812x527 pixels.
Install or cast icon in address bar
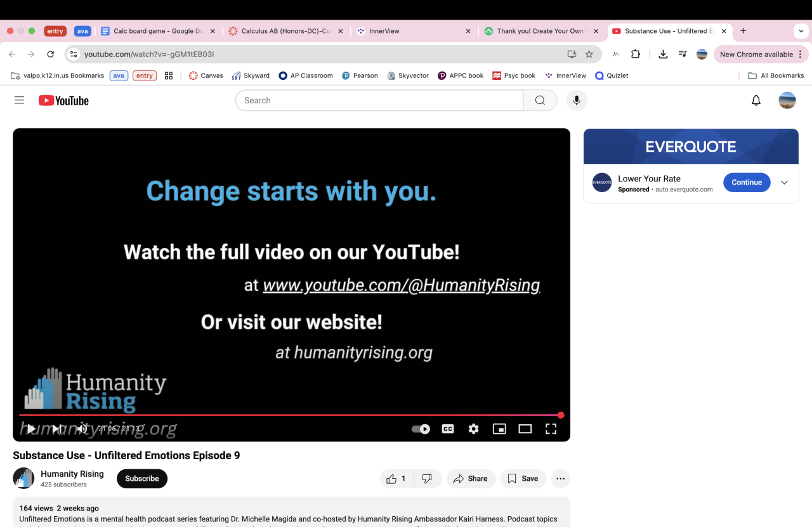coord(572,55)
